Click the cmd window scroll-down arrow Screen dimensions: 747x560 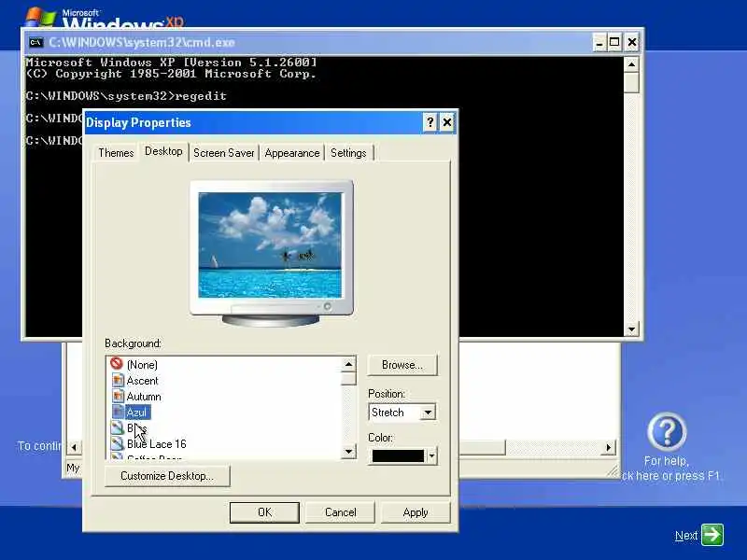click(x=631, y=329)
